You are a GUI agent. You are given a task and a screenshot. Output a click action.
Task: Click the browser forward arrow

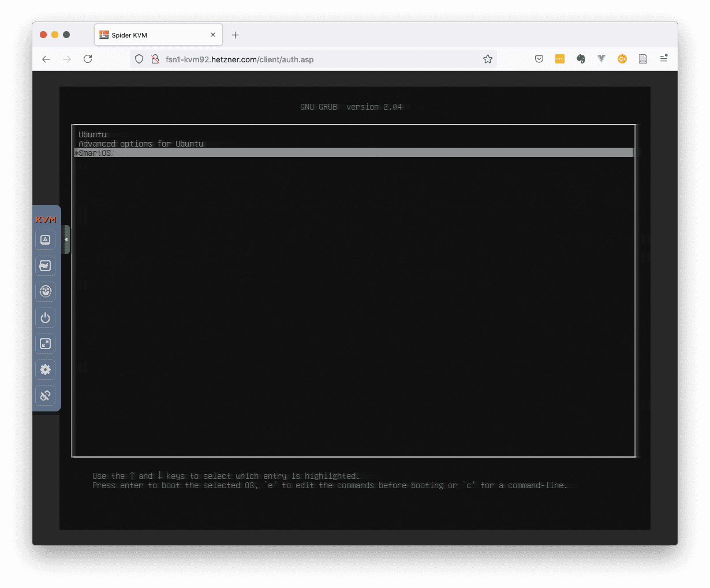pos(67,59)
